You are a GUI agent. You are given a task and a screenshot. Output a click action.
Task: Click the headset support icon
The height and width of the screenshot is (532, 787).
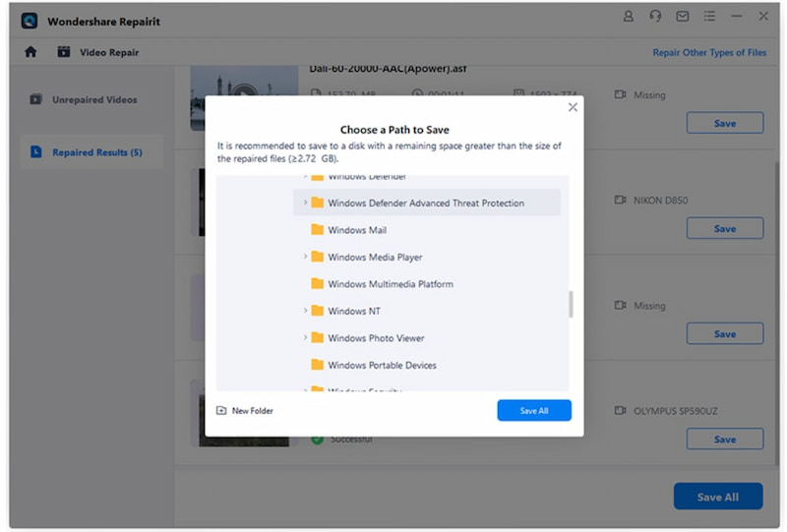[x=656, y=17]
